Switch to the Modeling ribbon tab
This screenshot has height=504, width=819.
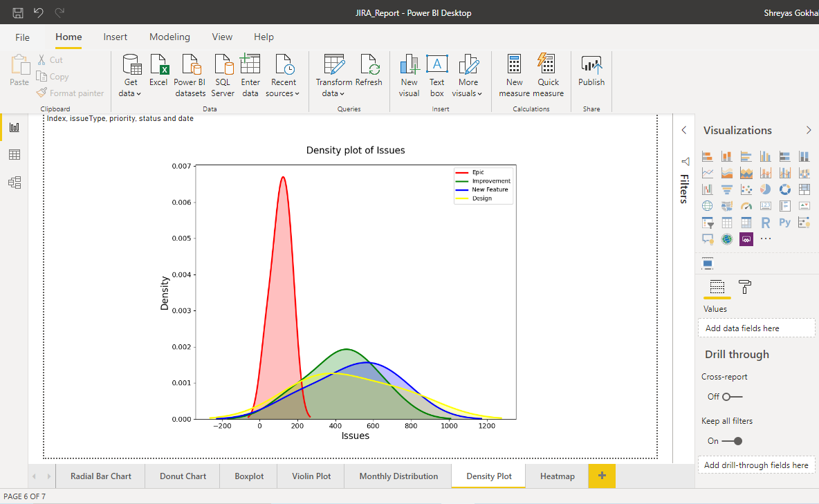click(169, 37)
